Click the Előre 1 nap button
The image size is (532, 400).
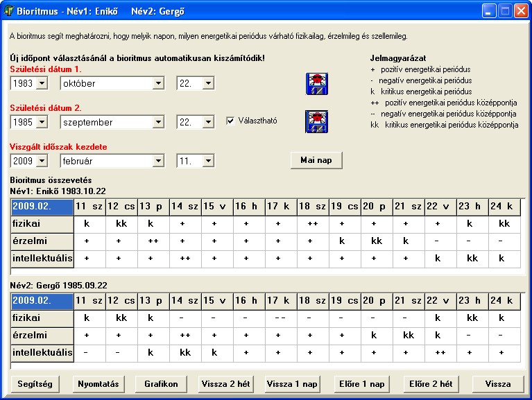[361, 384]
